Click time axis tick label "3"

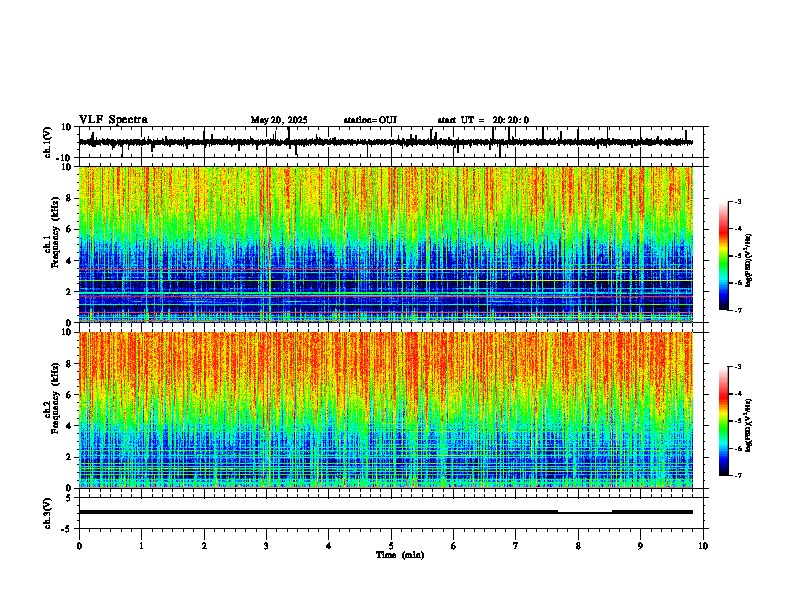(x=266, y=546)
